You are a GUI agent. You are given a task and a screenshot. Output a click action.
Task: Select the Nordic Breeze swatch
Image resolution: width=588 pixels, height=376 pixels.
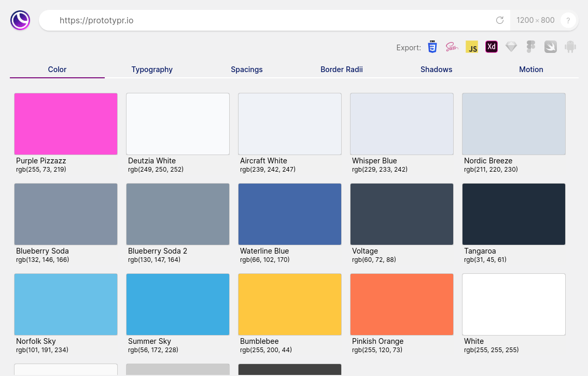[514, 124]
